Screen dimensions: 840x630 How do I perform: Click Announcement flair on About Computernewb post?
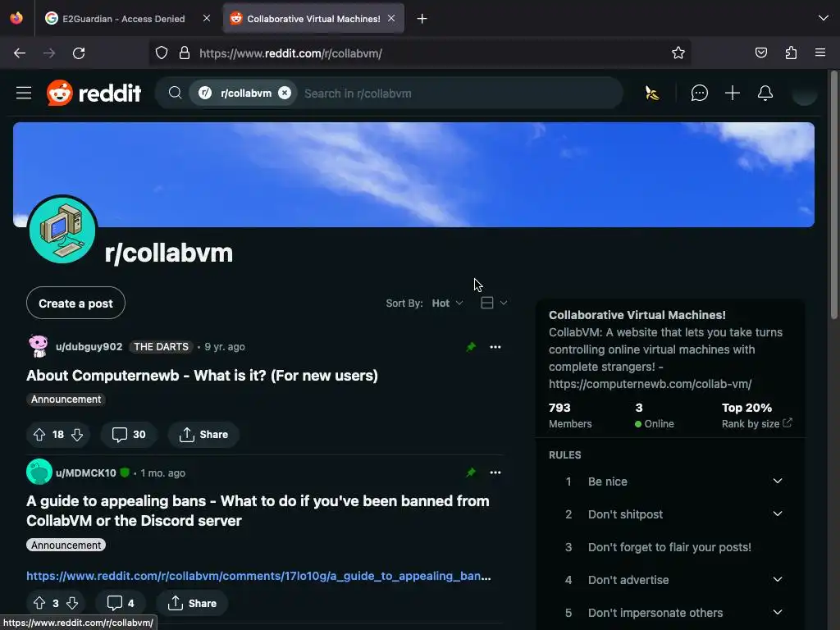(66, 399)
